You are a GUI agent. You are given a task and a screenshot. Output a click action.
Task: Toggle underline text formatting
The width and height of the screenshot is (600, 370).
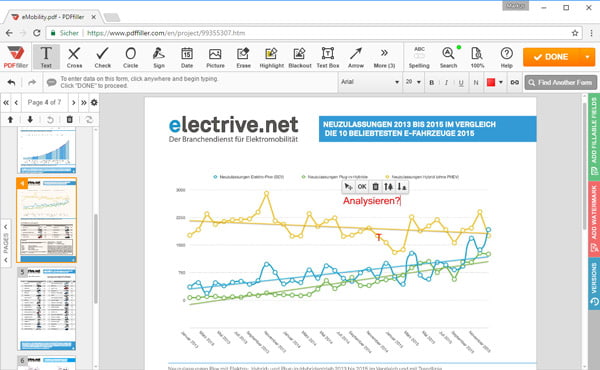(x=461, y=82)
